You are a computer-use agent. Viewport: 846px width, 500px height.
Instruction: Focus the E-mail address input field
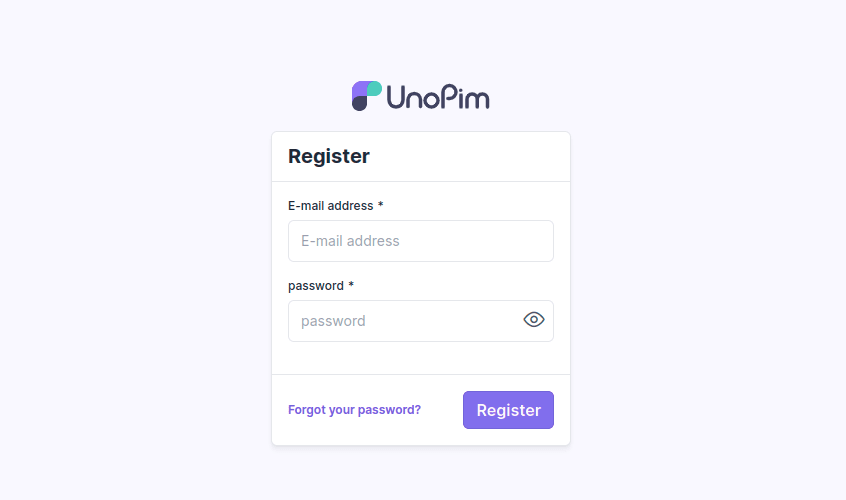(421, 241)
